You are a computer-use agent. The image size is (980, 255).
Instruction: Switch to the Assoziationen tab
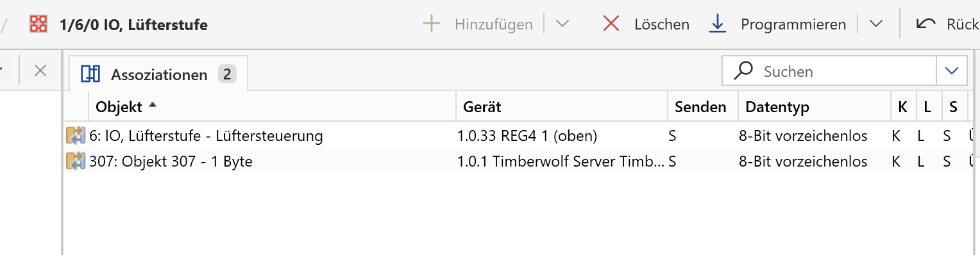(158, 74)
